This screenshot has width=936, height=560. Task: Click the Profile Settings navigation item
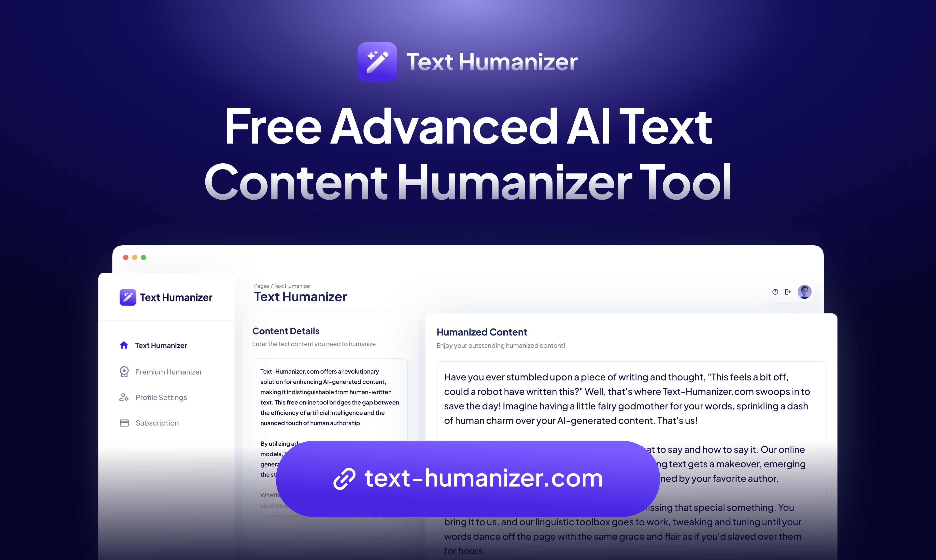pyautogui.click(x=161, y=397)
